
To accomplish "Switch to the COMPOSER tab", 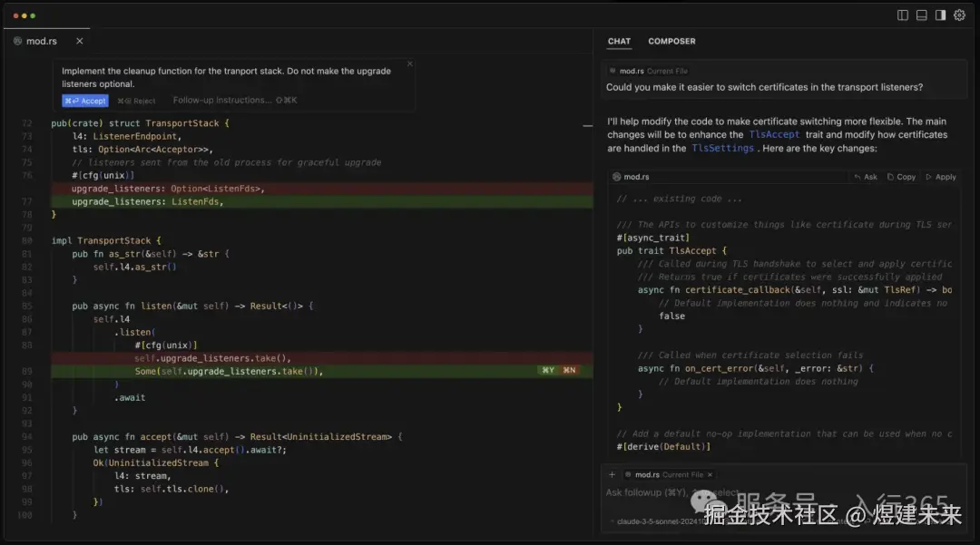I will coord(671,41).
